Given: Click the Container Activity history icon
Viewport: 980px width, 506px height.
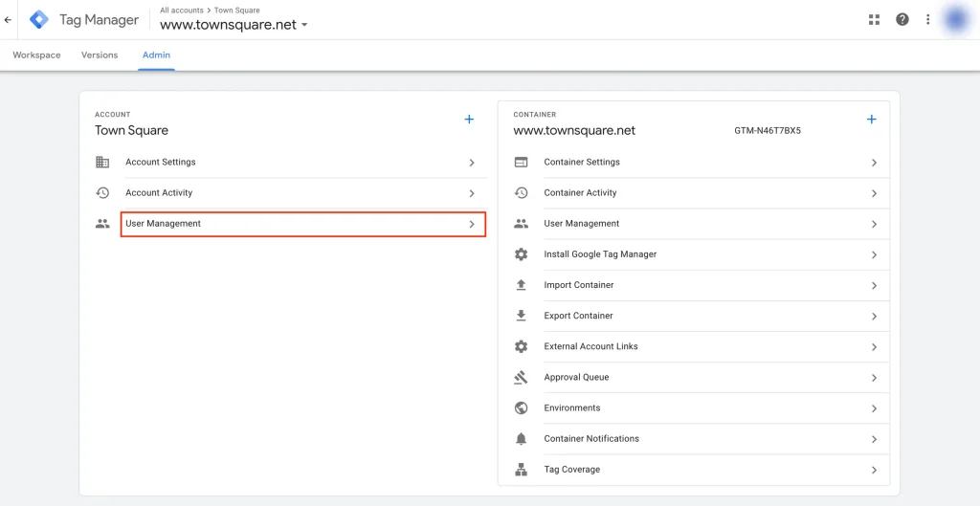Looking at the screenshot, I should tap(521, 192).
